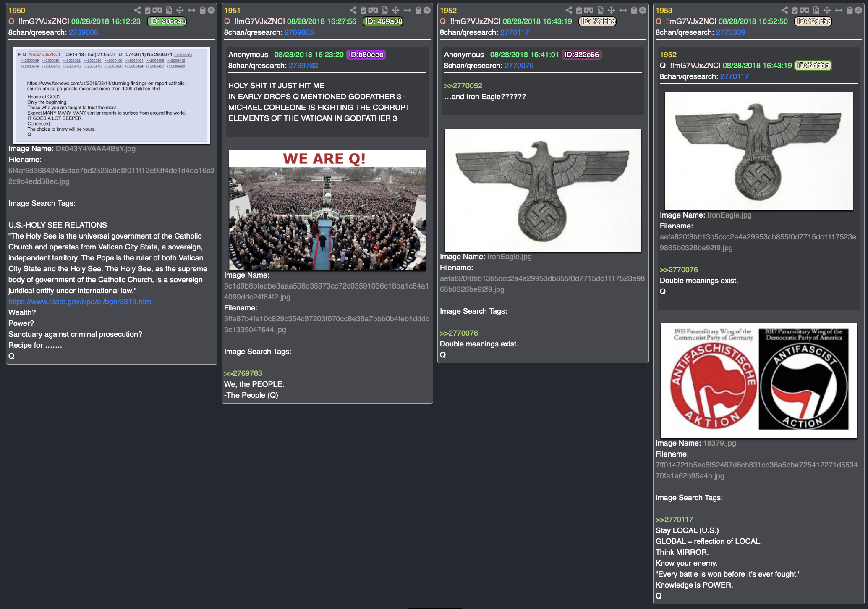Viewport: 868px width, 609px height.
Task: Click the VR goggles icon on post 1951
Action: [x=373, y=10]
